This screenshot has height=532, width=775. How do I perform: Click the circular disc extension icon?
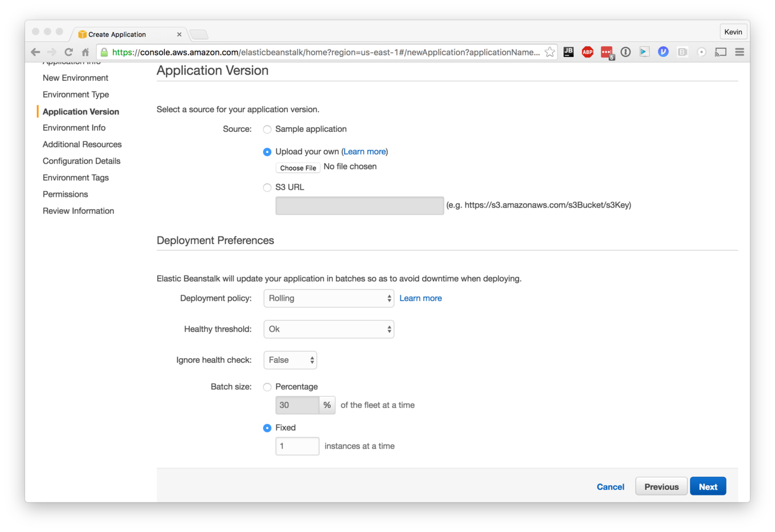tap(702, 52)
